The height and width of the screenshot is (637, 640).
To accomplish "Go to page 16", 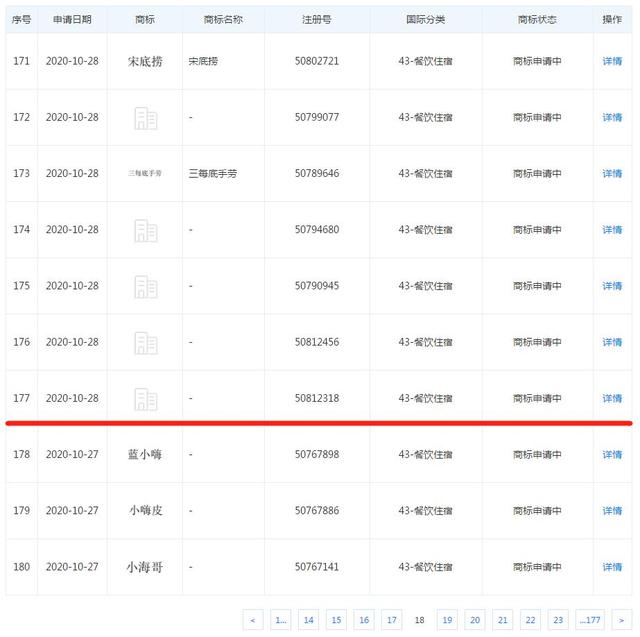I will point(364,620).
